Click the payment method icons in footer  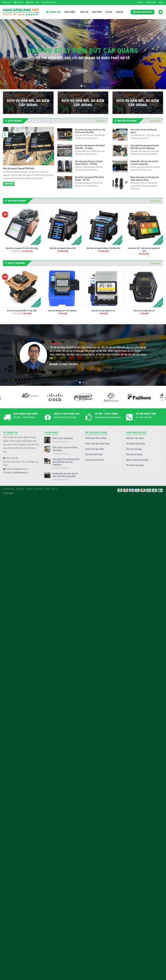tap(140, 490)
